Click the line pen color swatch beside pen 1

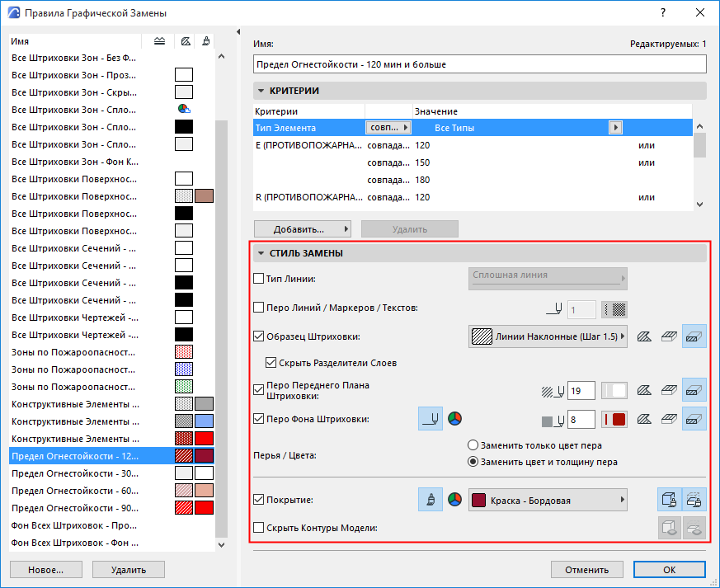614,310
